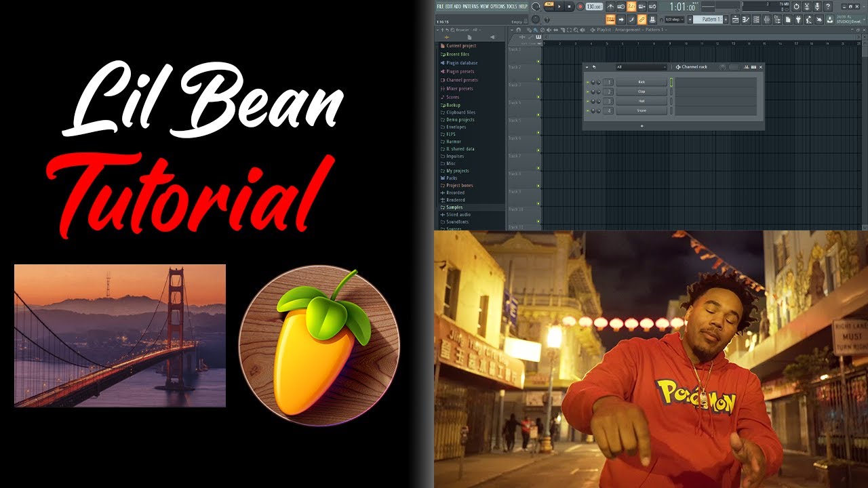Open Plugin presets folder

460,71
